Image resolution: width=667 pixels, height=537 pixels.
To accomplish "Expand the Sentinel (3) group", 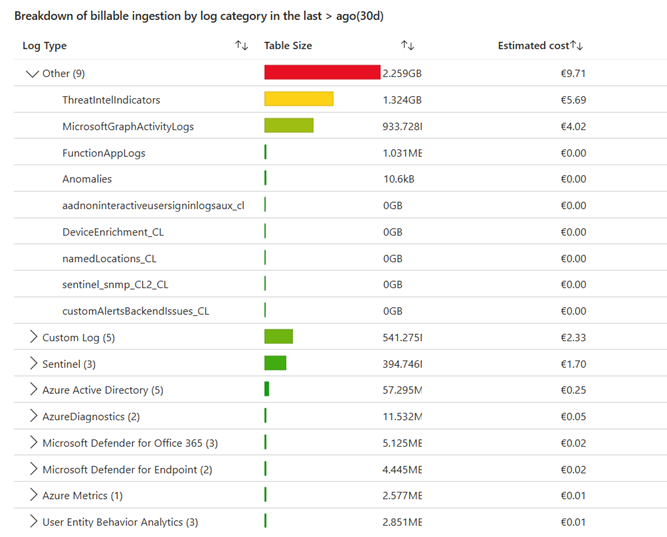I will pyautogui.click(x=33, y=363).
